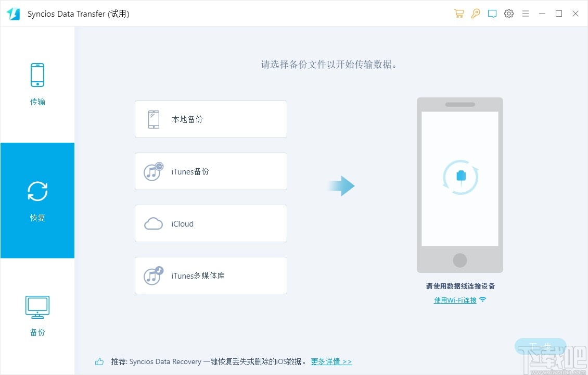The image size is (588, 375).
Task: Click the key registration icon
Action: tap(476, 13)
